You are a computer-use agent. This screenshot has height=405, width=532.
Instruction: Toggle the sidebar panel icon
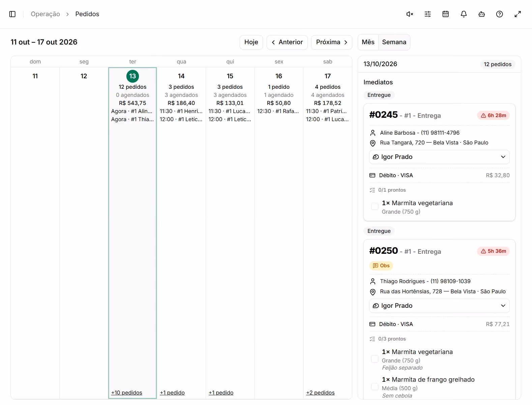pyautogui.click(x=12, y=14)
